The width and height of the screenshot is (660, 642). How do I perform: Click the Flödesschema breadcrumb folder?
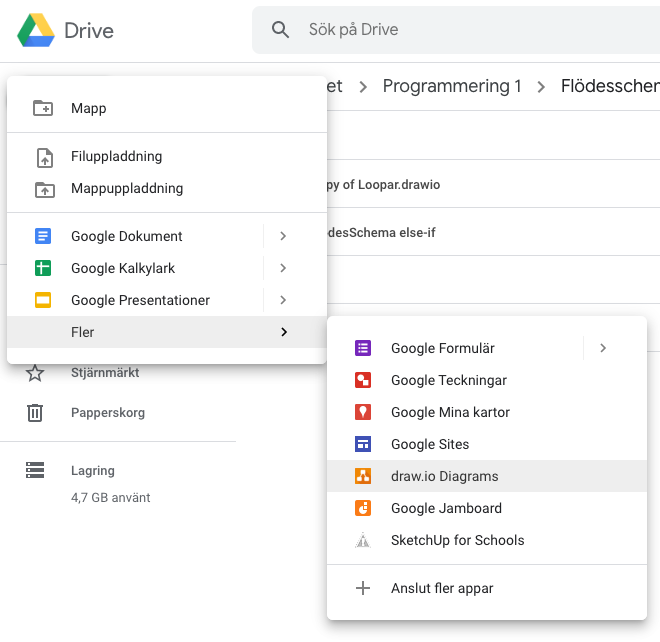pyautogui.click(x=610, y=86)
